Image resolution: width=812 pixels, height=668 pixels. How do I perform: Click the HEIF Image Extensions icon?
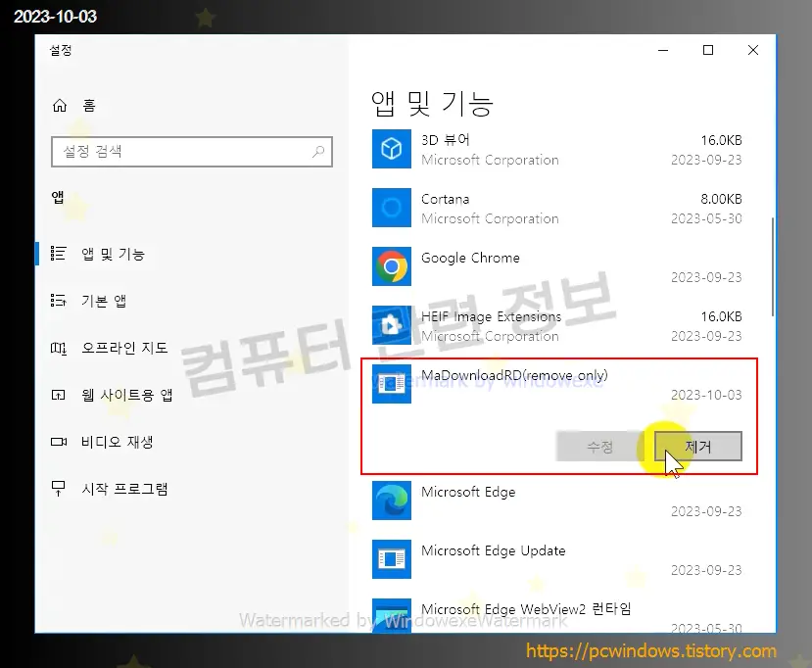click(x=392, y=325)
